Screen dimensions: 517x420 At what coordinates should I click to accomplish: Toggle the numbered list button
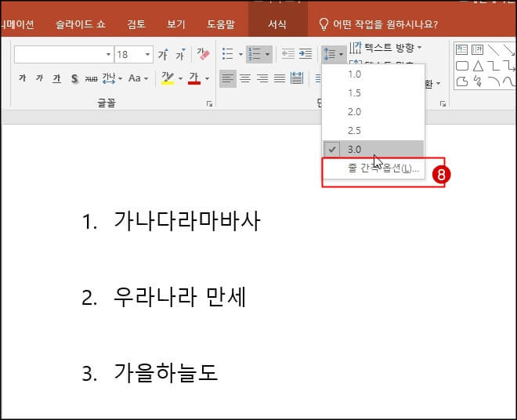[x=255, y=54]
